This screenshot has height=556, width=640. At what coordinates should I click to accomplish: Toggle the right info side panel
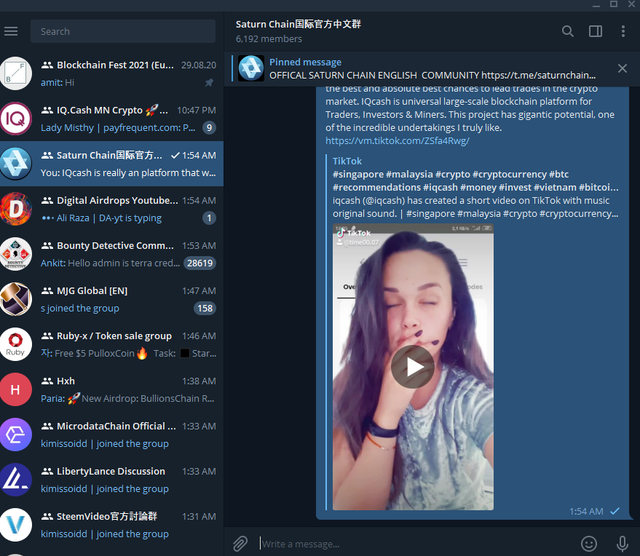pyautogui.click(x=595, y=31)
